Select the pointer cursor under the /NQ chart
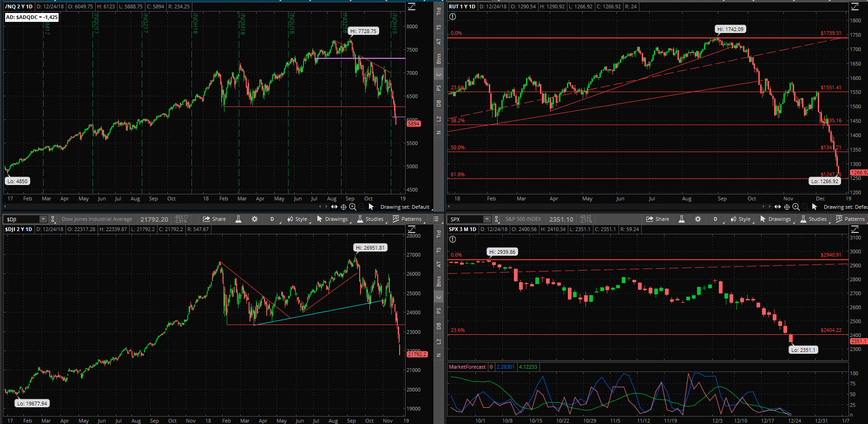 point(371,207)
